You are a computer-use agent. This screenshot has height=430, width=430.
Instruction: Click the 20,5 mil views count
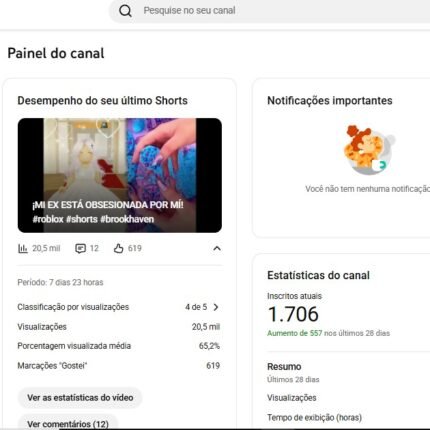coord(46,248)
